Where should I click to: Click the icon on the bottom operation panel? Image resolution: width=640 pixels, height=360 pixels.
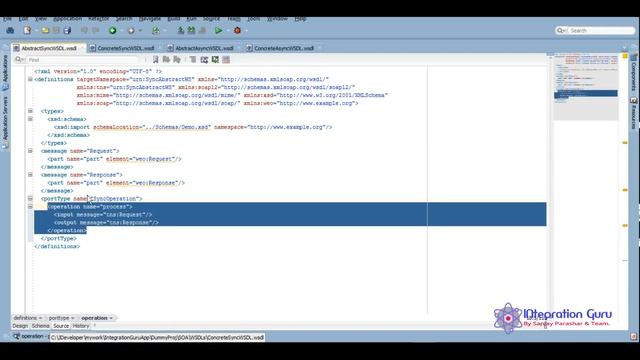[16, 337]
